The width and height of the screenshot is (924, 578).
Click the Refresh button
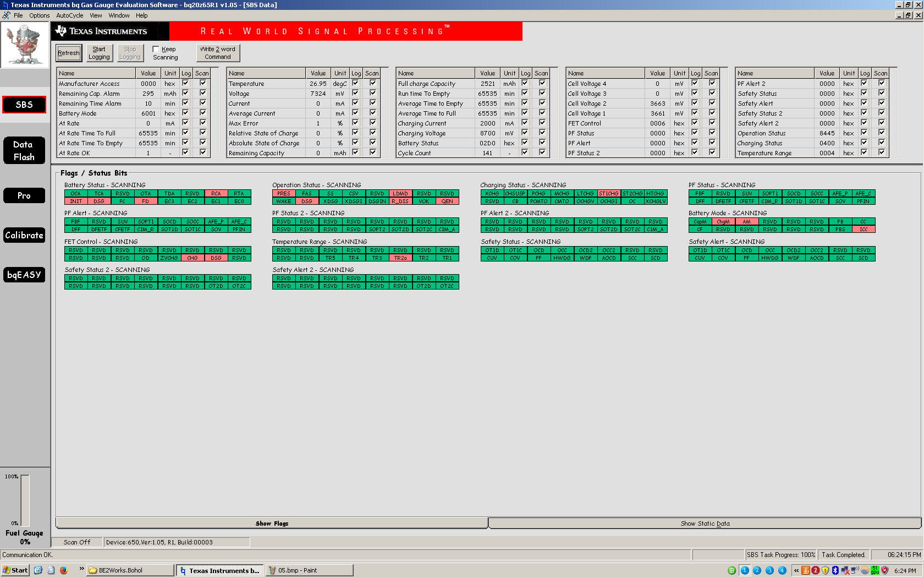(69, 53)
